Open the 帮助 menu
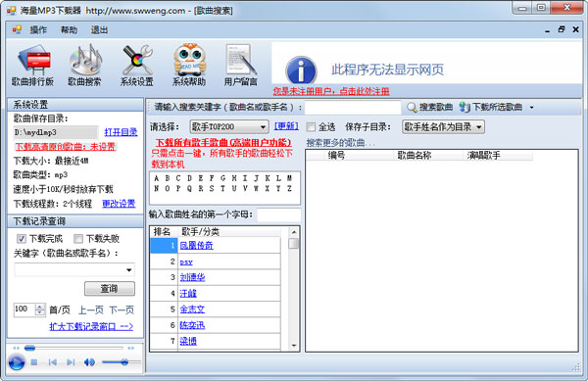Image resolution: width=588 pixels, height=381 pixels. [x=69, y=30]
